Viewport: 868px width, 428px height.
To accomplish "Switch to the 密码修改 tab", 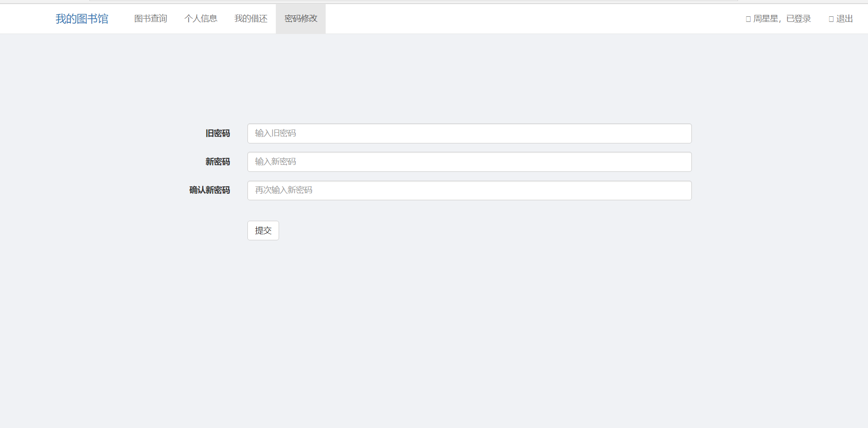I will point(301,19).
